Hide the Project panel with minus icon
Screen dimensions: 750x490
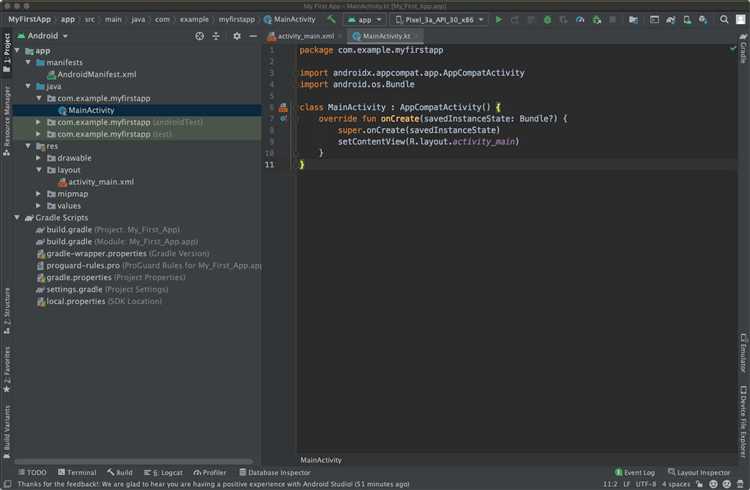pos(254,36)
